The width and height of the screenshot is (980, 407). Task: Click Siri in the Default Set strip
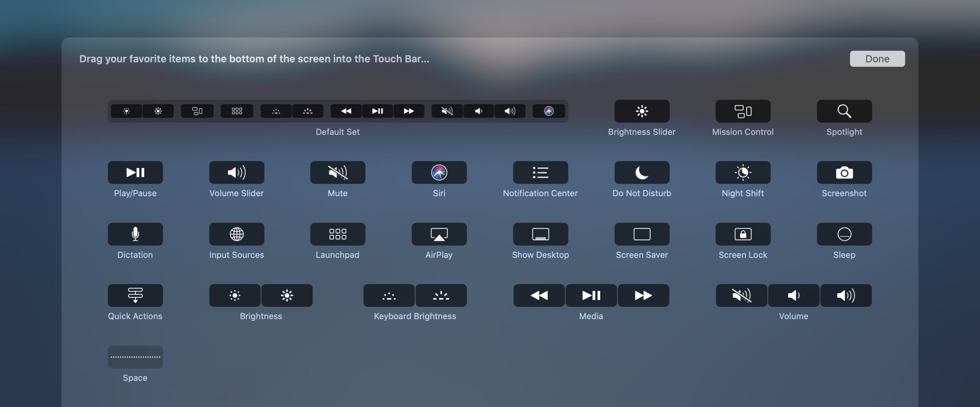point(549,111)
